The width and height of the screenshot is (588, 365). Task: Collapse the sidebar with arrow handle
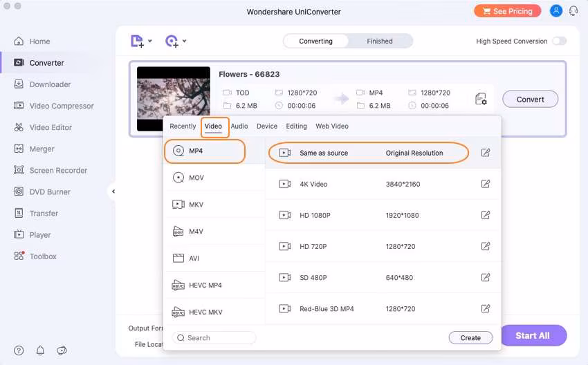click(x=113, y=191)
